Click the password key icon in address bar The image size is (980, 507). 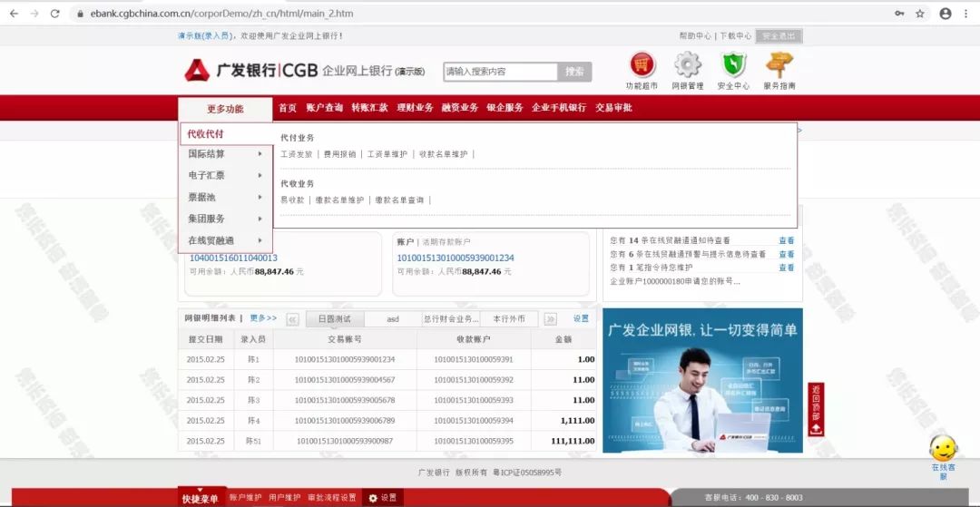pyautogui.click(x=899, y=13)
